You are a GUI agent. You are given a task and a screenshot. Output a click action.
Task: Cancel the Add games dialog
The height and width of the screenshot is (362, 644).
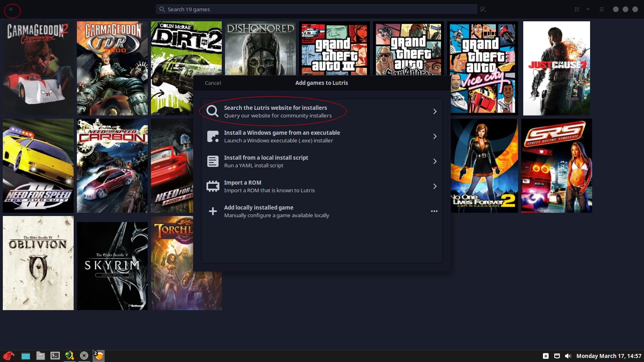click(x=213, y=83)
